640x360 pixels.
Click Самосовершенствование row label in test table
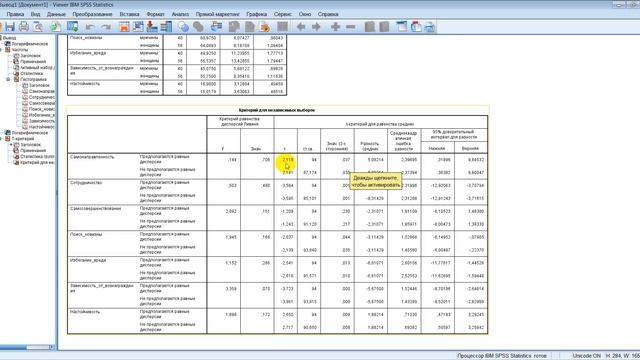(x=96, y=209)
